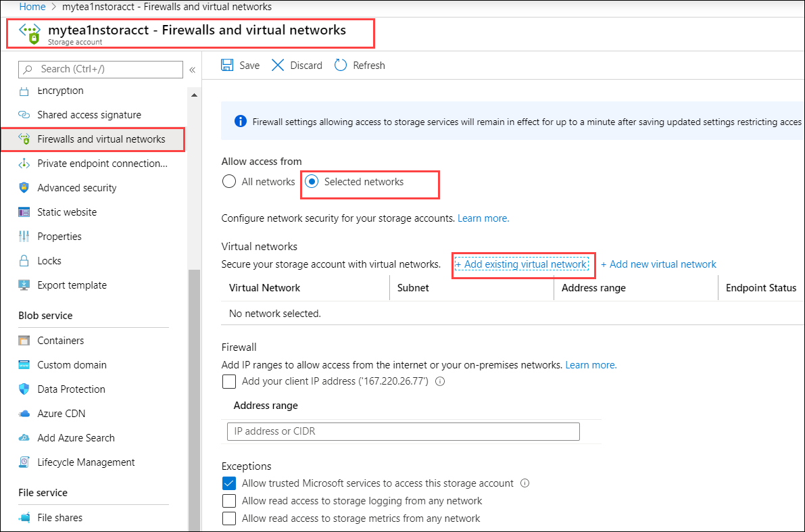Click info icon beside trusted Microsoft services
Image resolution: width=805 pixels, height=532 pixels.
[525, 483]
